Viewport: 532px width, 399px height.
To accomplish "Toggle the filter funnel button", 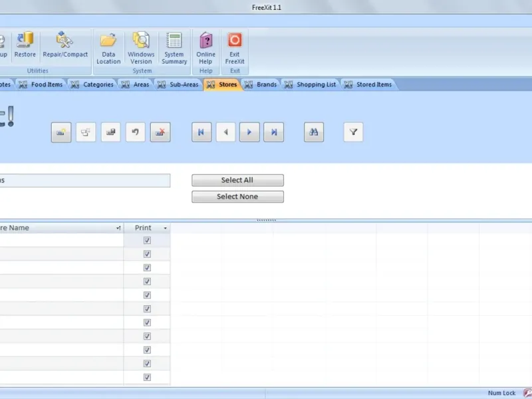I will tap(353, 132).
